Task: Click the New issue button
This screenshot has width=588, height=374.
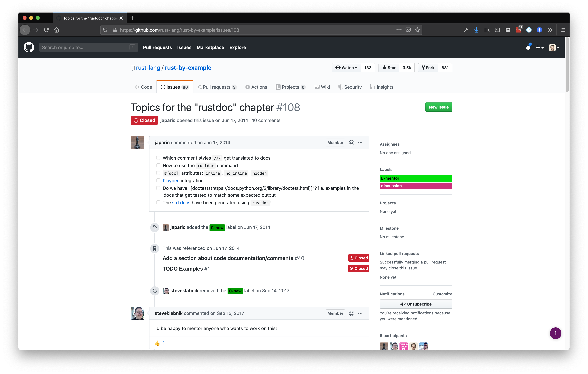Action: click(x=438, y=107)
